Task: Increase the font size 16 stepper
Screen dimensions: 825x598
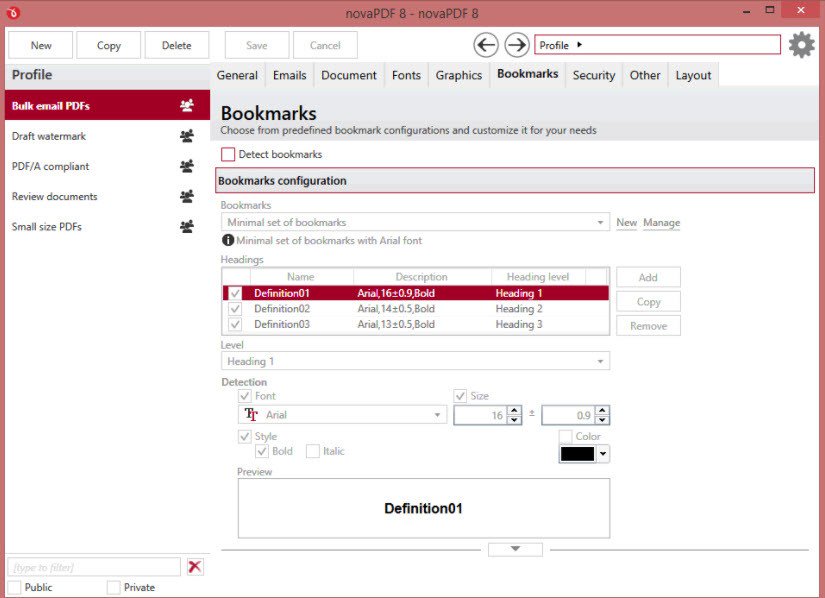Action: click(515, 410)
